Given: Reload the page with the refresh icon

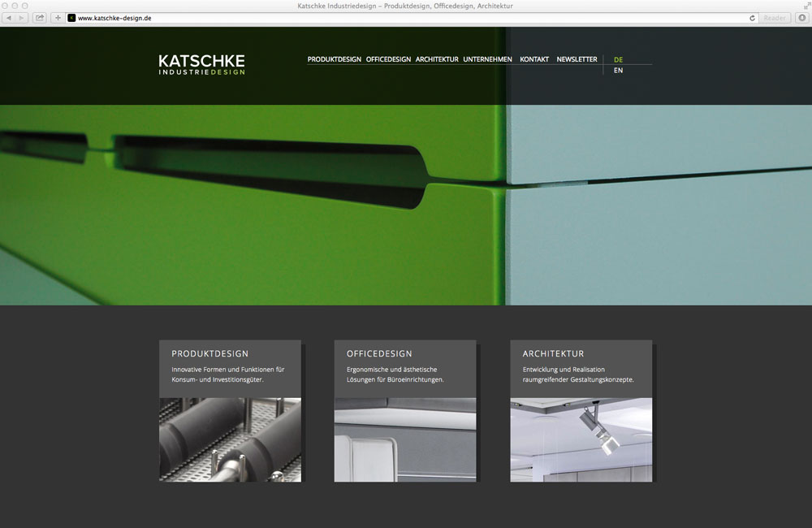Looking at the screenshot, I should 752,18.
